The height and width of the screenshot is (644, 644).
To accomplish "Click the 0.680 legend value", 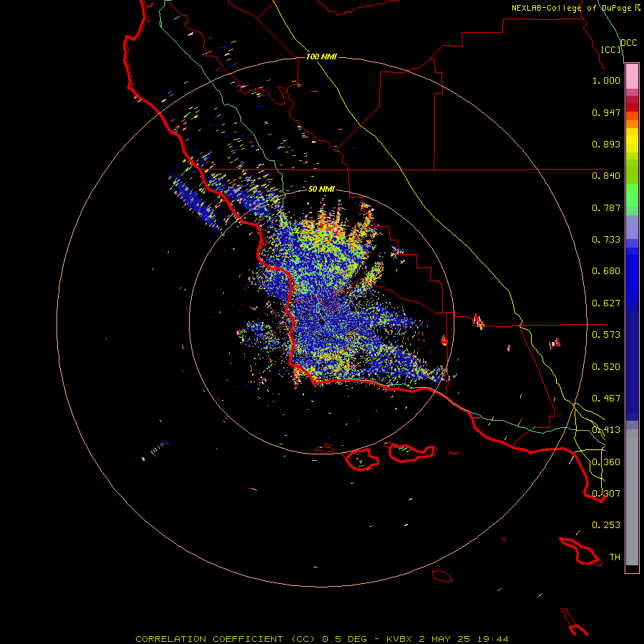I will click(x=606, y=271).
